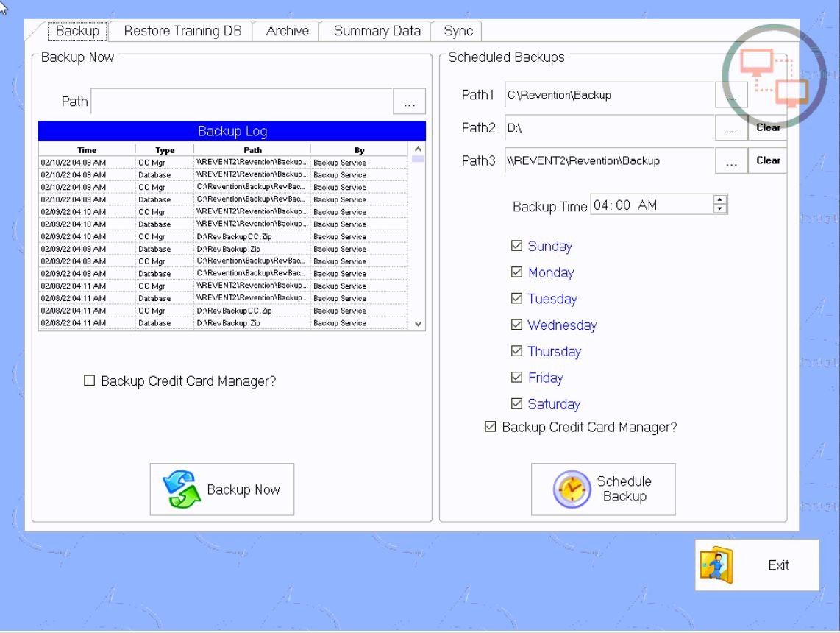Click the Path column header in Backup Log
This screenshot has height=633, width=840.
pos(252,150)
